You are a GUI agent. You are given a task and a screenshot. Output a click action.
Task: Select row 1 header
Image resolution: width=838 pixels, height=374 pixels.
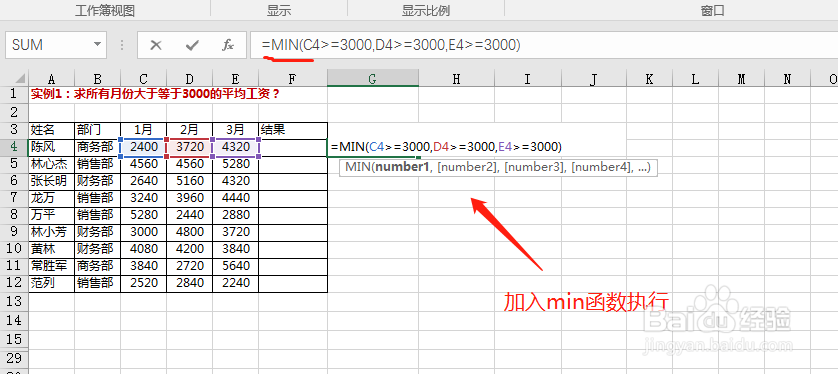[x=14, y=95]
